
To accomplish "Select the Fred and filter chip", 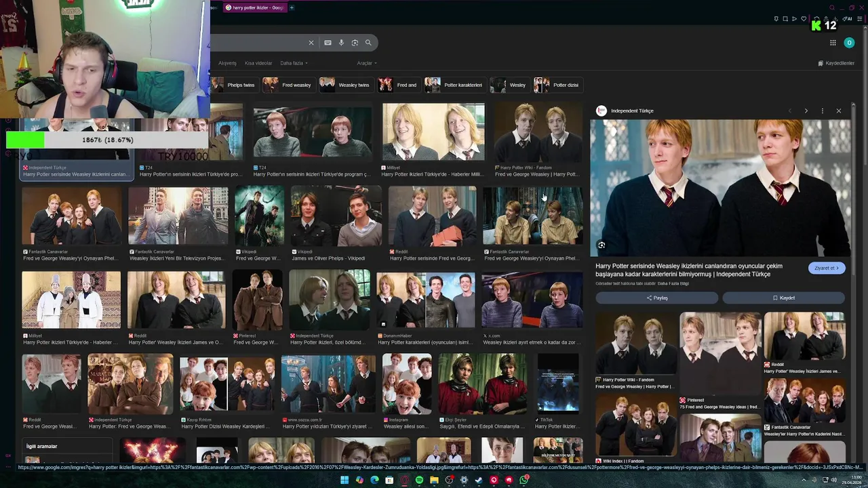I will 399,85.
